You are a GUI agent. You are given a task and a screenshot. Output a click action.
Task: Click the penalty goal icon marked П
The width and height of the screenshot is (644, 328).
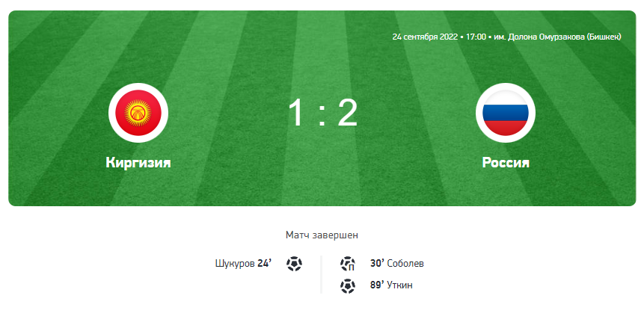pos(348,264)
